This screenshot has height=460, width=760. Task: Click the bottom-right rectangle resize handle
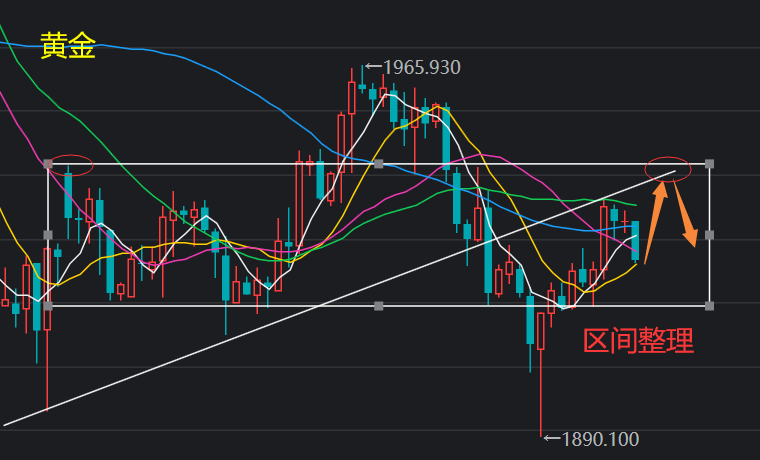[709, 305]
